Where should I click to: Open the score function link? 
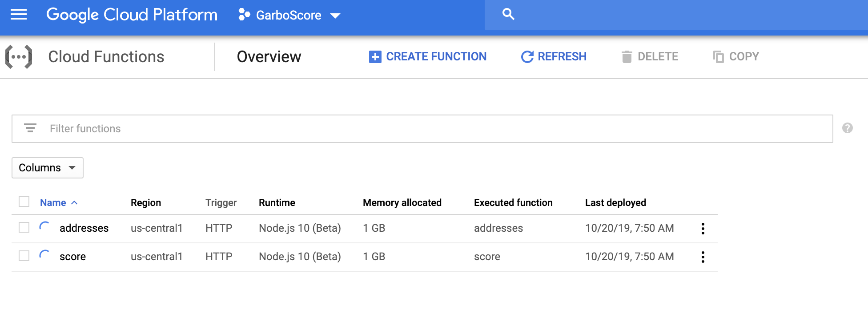click(x=73, y=257)
